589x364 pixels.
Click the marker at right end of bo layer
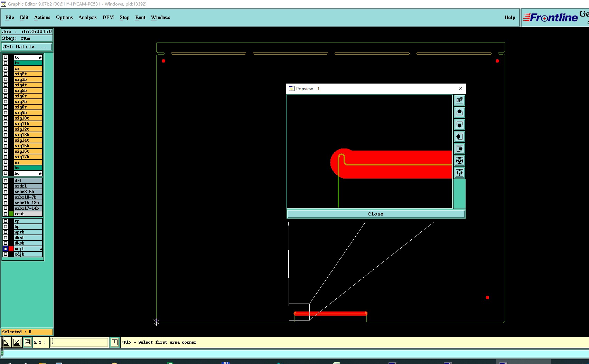(x=40, y=173)
